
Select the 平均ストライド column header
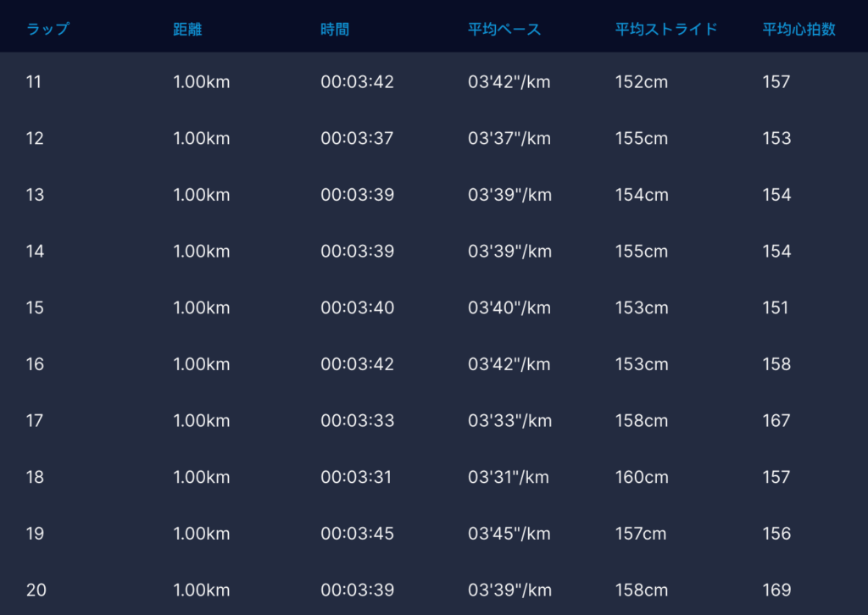(x=666, y=30)
